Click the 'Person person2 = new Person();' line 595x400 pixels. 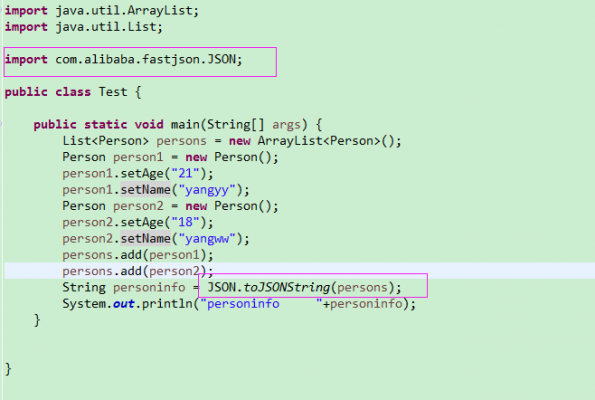click(170, 206)
